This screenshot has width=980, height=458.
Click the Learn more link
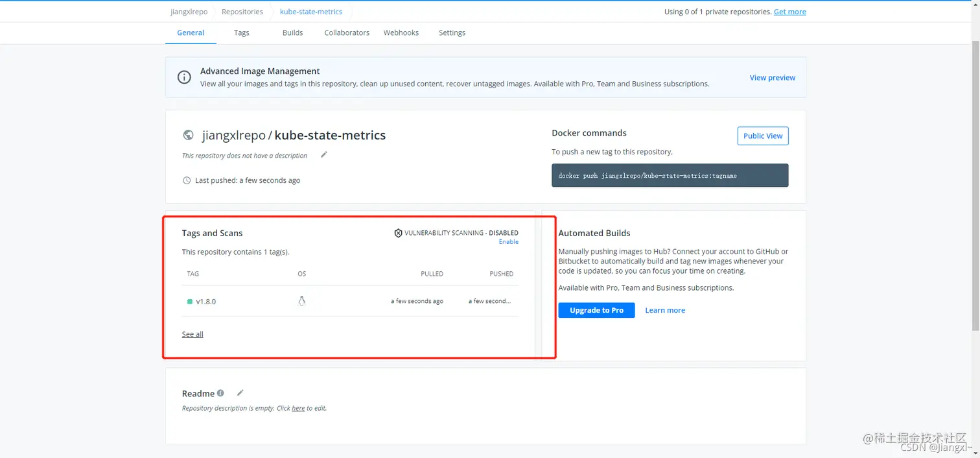[x=665, y=310]
